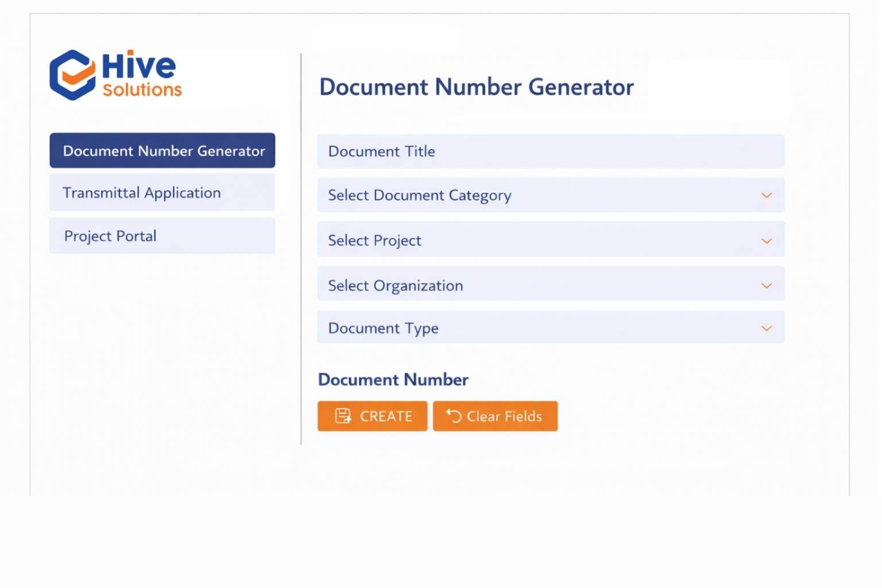Expand the Document Type dropdown
This screenshot has height=588, width=882.
pyautogui.click(x=550, y=328)
